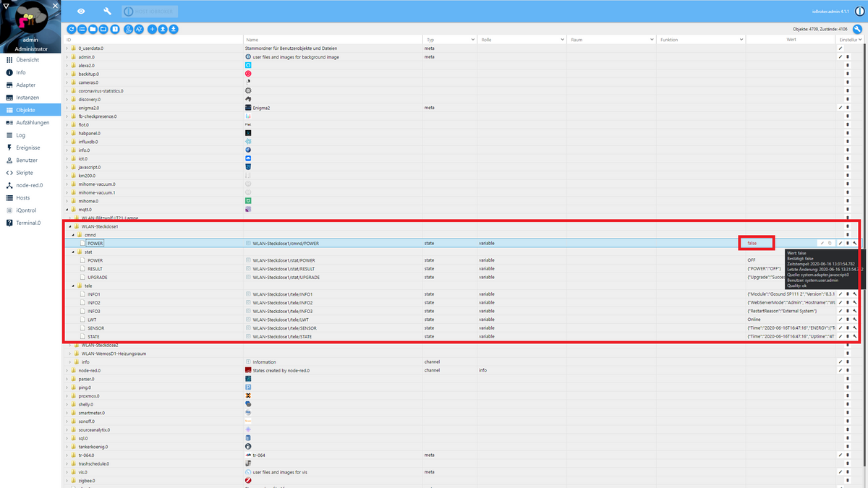Expand the 0_userdata.0 tree node
This screenshot has height=488, width=868.
[67, 48]
